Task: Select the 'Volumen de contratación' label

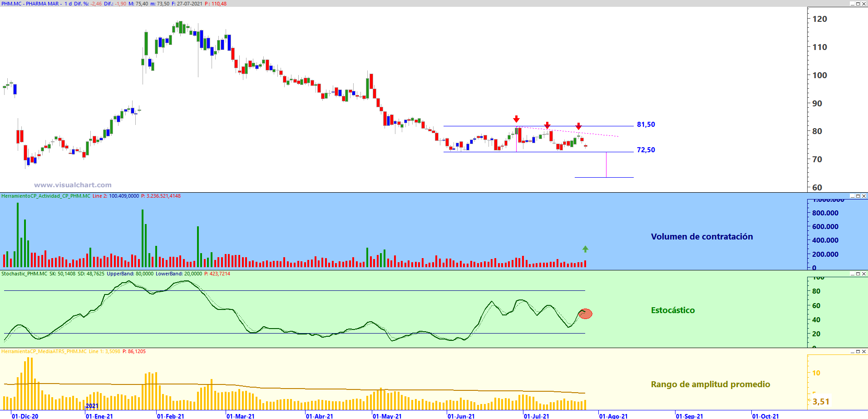Action: pos(702,237)
